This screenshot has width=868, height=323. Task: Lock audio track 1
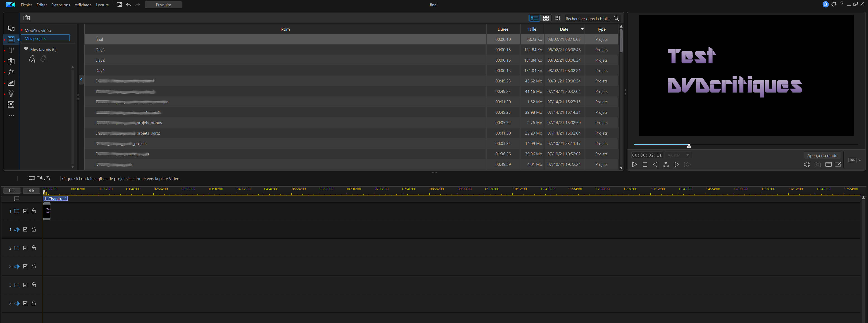[x=34, y=229]
